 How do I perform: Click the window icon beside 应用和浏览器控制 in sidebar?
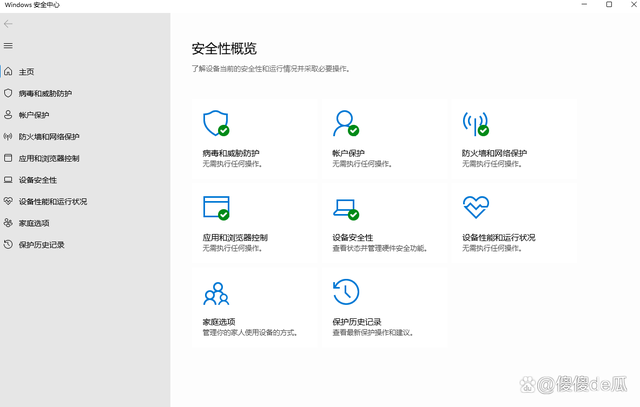(8, 158)
